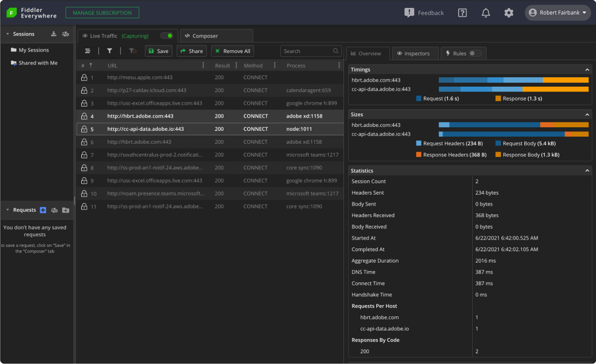Click the Save button
Image resolution: width=596 pixels, height=364 pixels.
click(159, 51)
